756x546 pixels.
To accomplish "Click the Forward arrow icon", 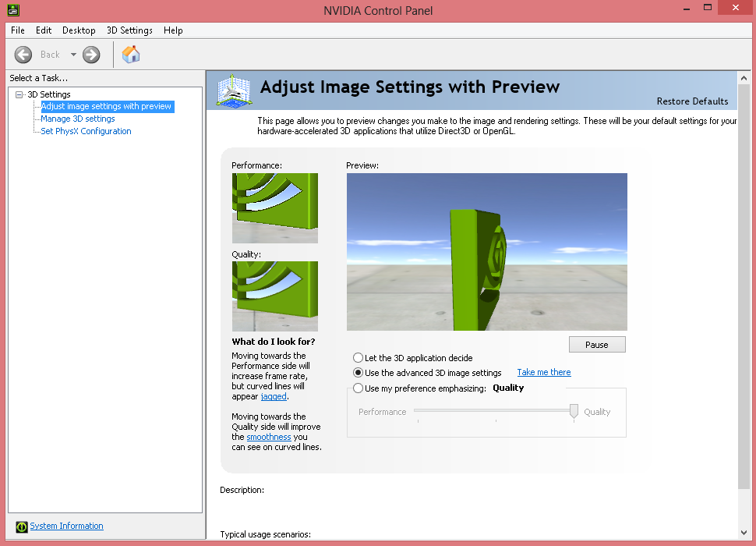I will [91, 55].
